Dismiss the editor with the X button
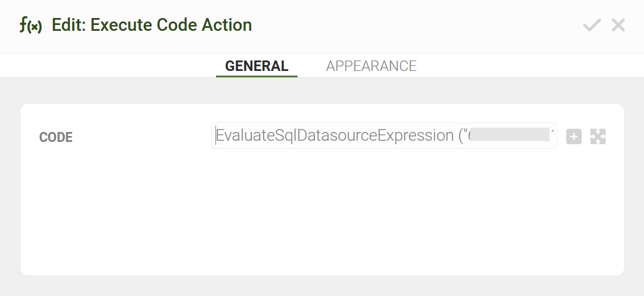 point(618,25)
